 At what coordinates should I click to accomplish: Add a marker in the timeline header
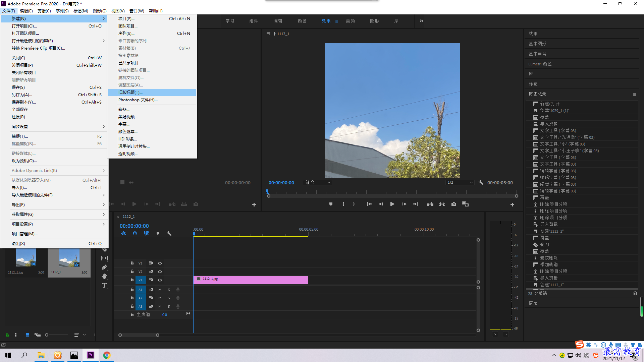[x=158, y=233]
